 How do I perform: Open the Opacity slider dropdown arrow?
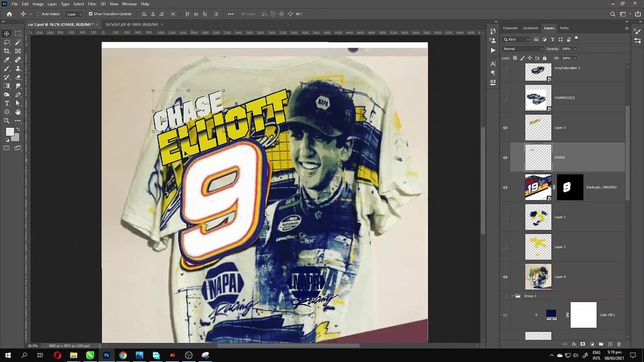(575, 49)
